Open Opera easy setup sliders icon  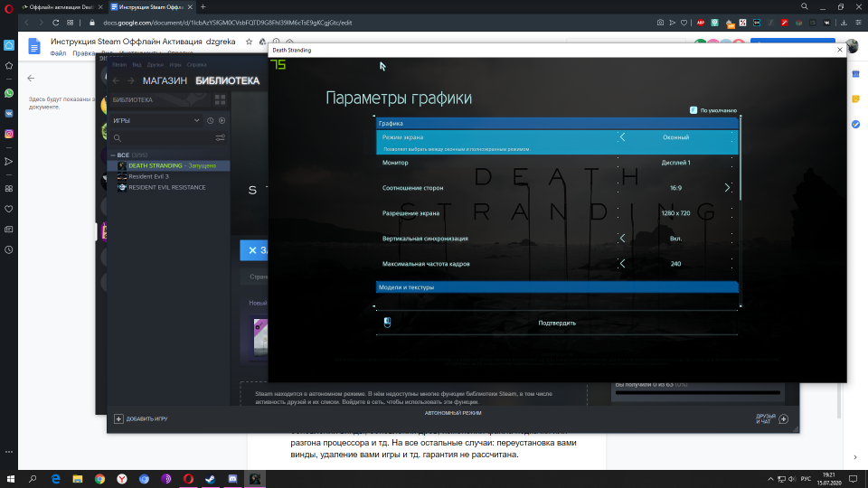pyautogui.click(x=858, y=23)
